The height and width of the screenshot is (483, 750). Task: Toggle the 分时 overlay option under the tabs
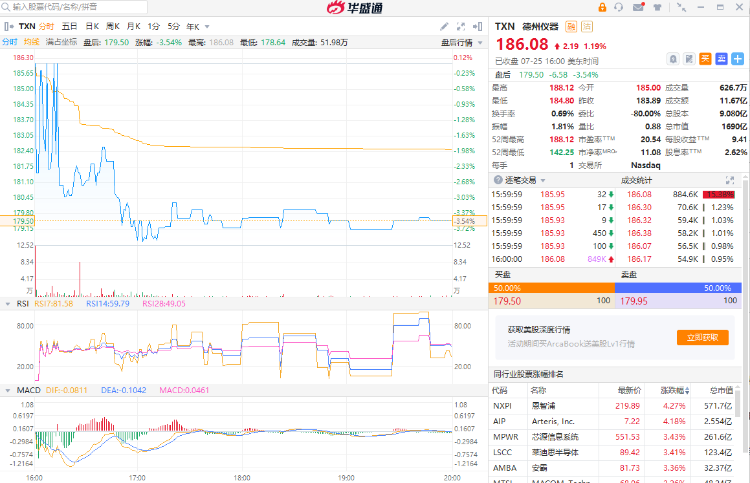point(9,42)
